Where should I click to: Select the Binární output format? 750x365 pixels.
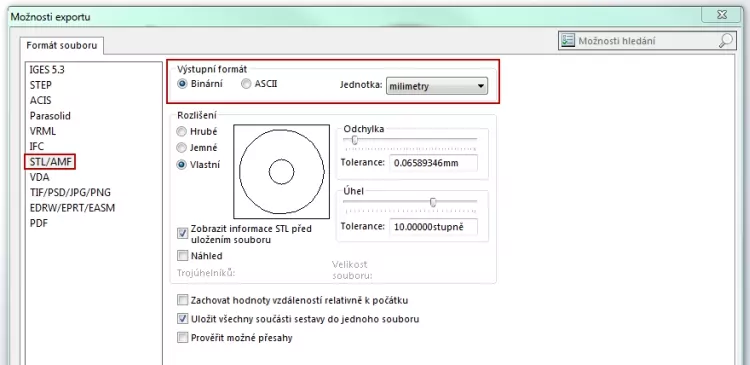[182, 84]
